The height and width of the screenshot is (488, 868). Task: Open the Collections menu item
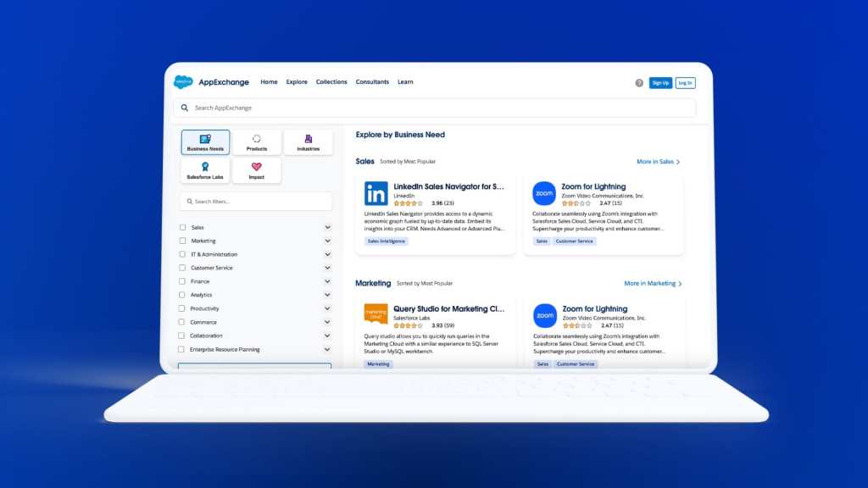tap(331, 82)
